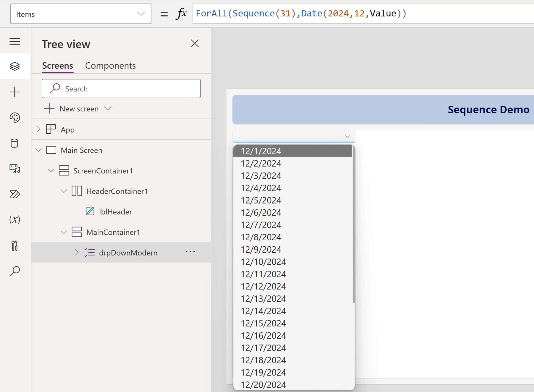The width and height of the screenshot is (534, 392).
Task: Click the dropdown list scrollbar
Action: 353,224
